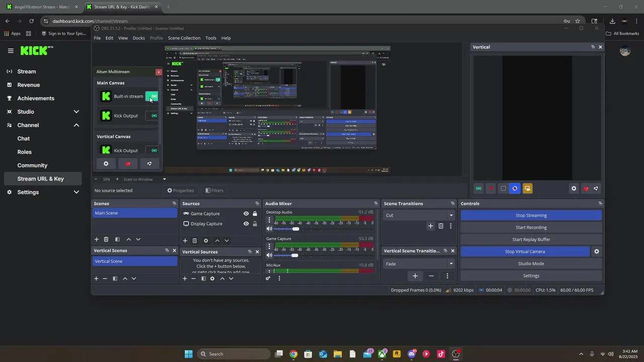
Task: Open Scale to Window preview dropdown
Action: click(x=145, y=179)
